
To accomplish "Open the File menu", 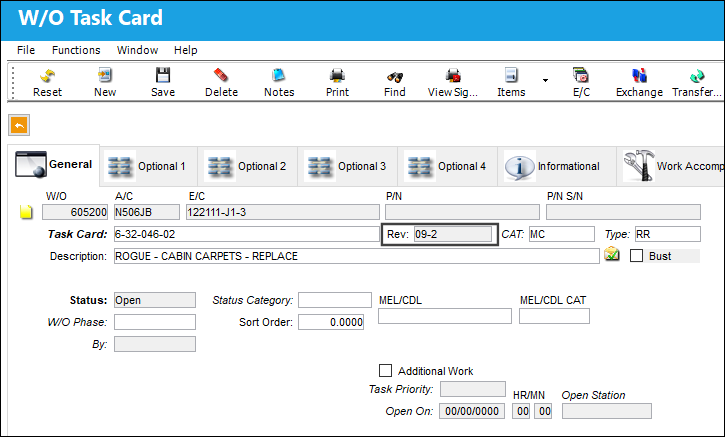I will pyautogui.click(x=26, y=50).
